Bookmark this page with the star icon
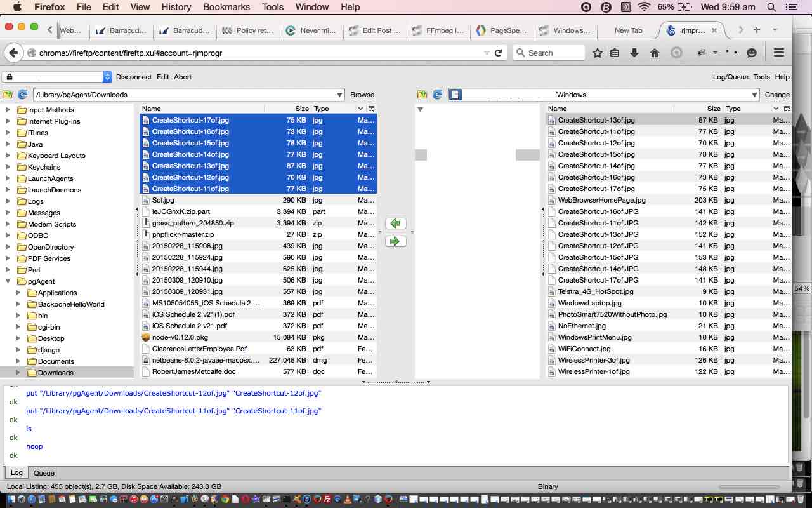 (597, 53)
